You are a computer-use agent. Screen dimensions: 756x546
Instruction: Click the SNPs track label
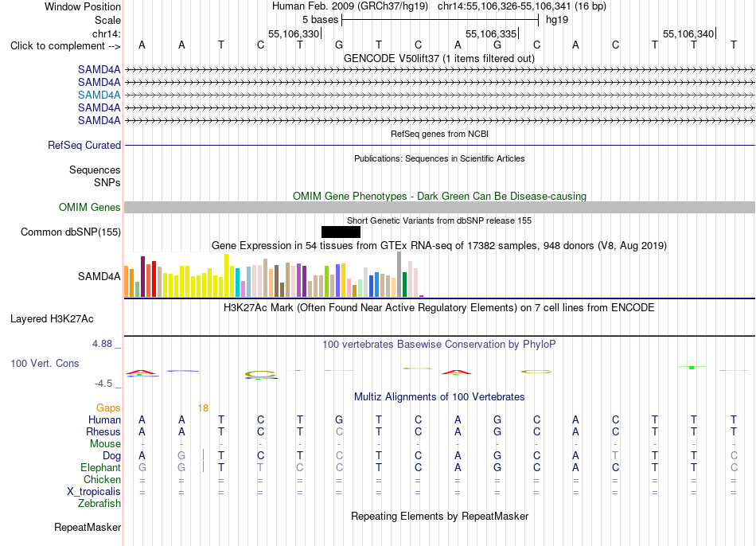107,183
